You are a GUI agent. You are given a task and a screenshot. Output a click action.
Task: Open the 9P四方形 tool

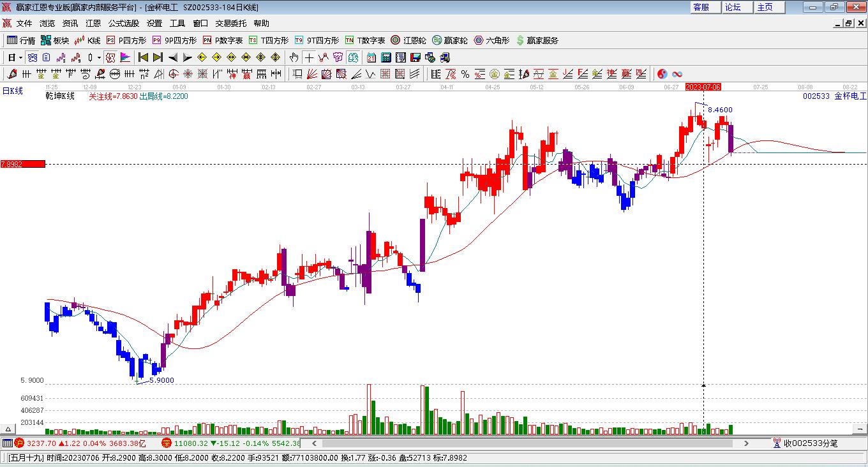pyautogui.click(x=174, y=40)
